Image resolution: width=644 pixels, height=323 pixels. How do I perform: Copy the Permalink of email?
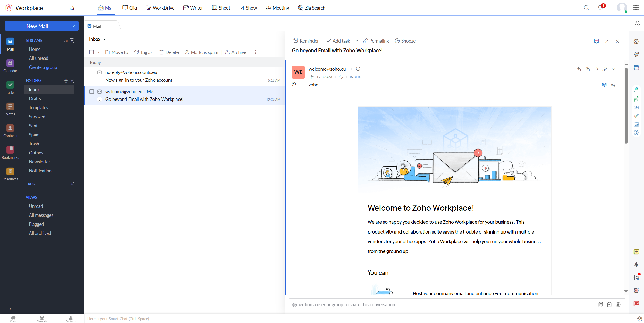[376, 41]
